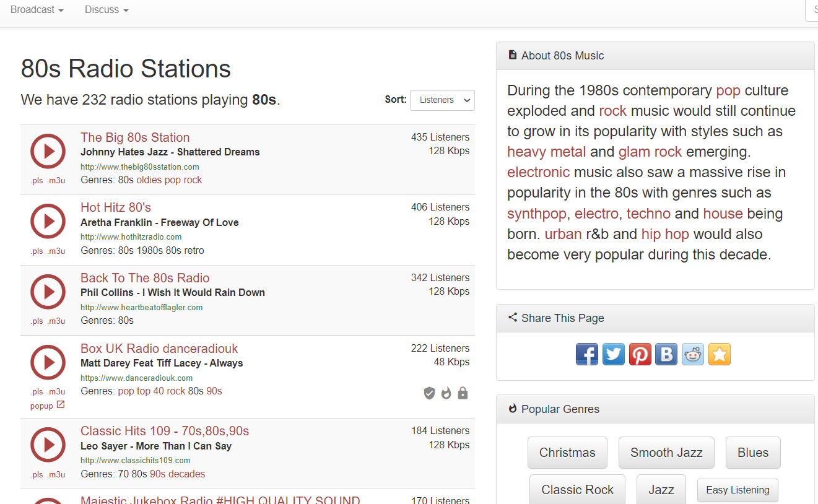
Task: Play The Big 80s Station stream
Action: click(x=48, y=151)
